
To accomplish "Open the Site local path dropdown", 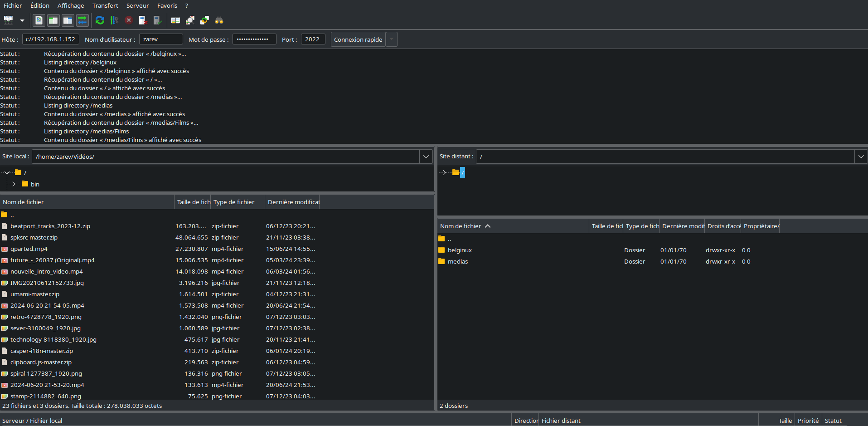I will pos(425,157).
